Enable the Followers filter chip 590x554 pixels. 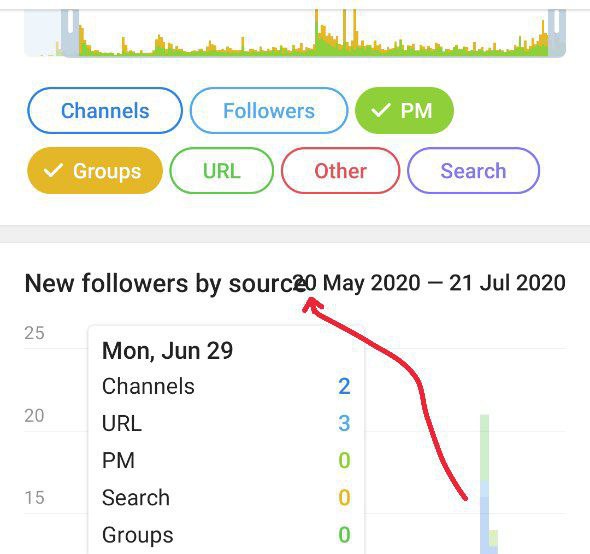[x=269, y=111]
